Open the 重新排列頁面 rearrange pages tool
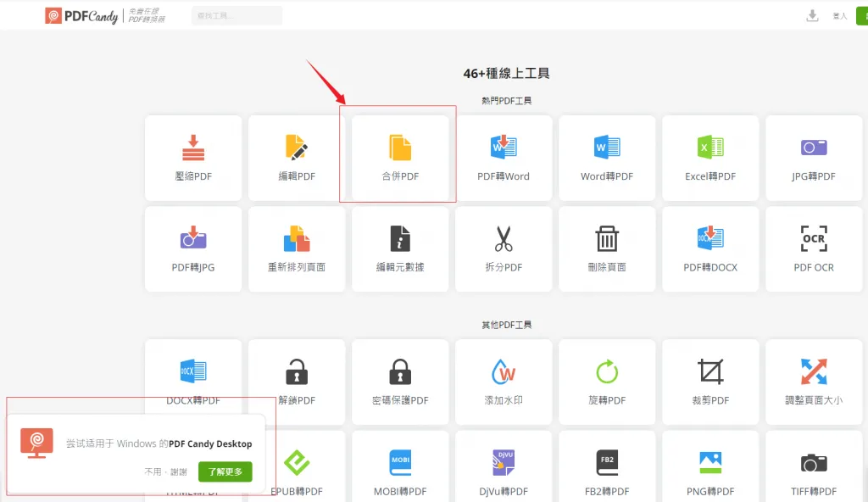Viewport: 868px width, 502px height. pos(297,249)
